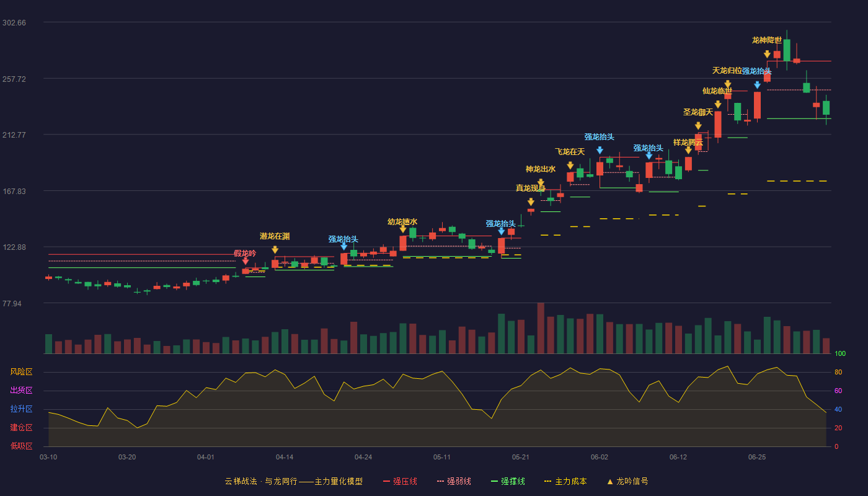Click the yellow arrow under 幼龙嬉水
This screenshot has height=496, width=868.
[403, 229]
